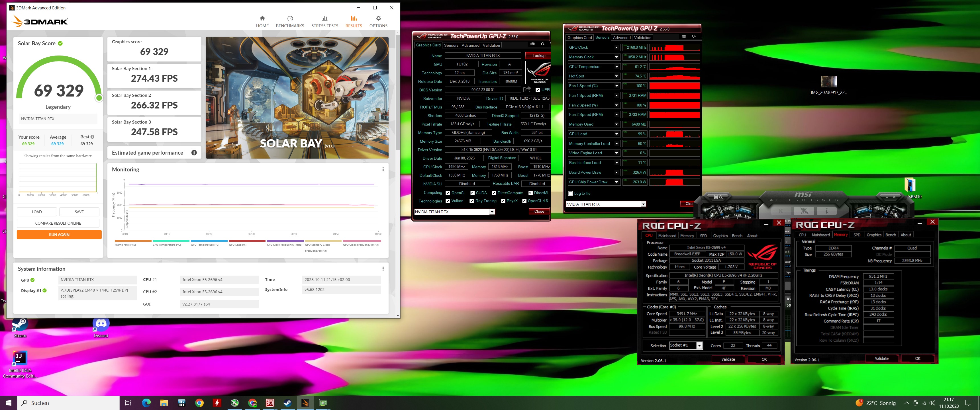Viewport: 980px width, 410px height.
Task: Share BIOS using arrow icon in GPU-Z
Action: (x=527, y=90)
